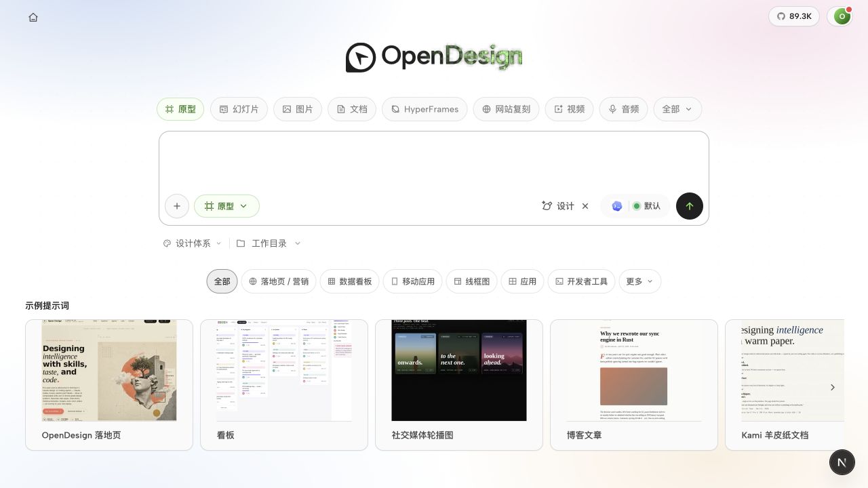Open the OpenDesign 落地页 example thumbnail

(x=109, y=370)
